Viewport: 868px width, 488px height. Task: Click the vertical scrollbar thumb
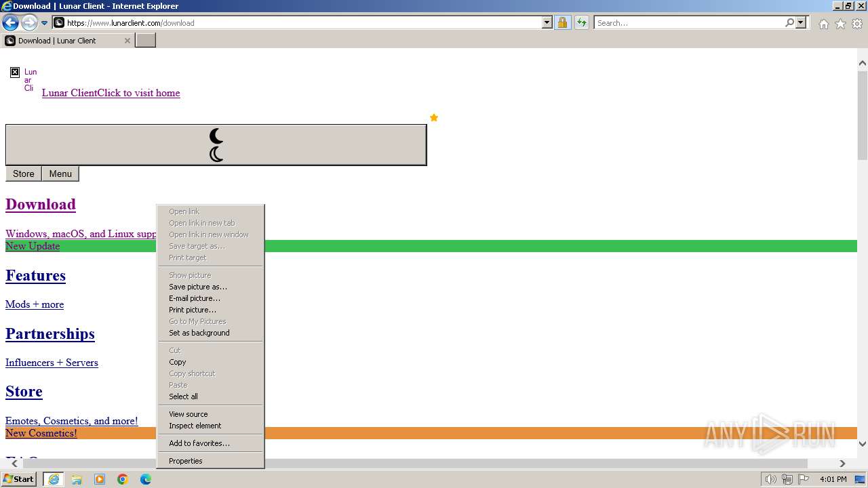[x=863, y=114]
